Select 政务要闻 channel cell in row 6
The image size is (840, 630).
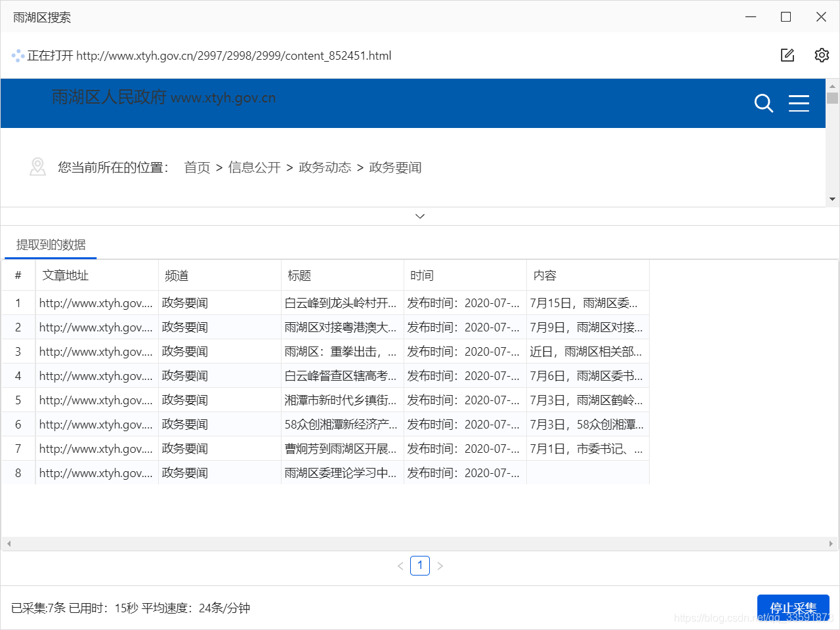pyautogui.click(x=219, y=425)
